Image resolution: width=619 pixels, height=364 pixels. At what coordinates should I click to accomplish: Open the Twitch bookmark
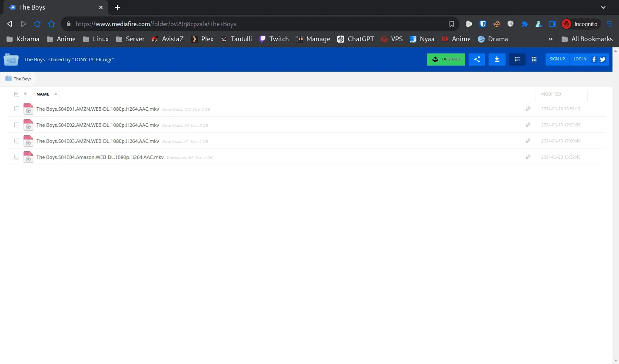274,39
